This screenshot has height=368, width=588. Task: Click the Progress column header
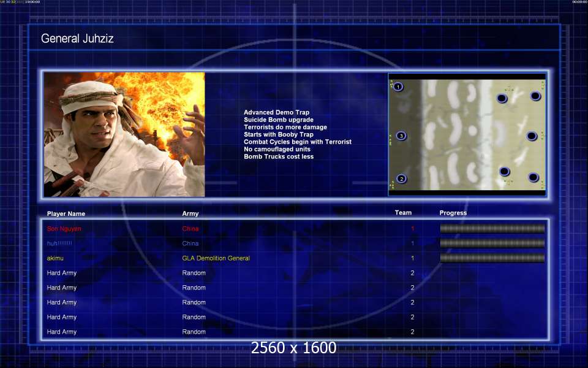453,213
